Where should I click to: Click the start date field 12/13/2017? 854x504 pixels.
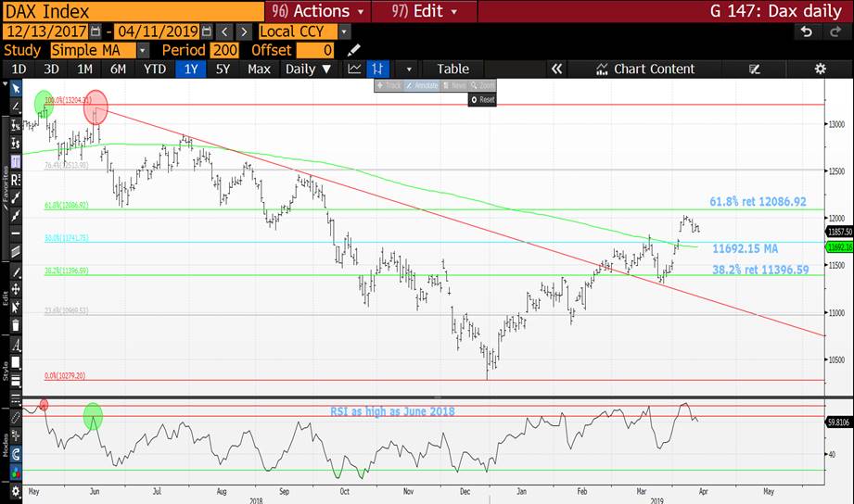(x=47, y=31)
